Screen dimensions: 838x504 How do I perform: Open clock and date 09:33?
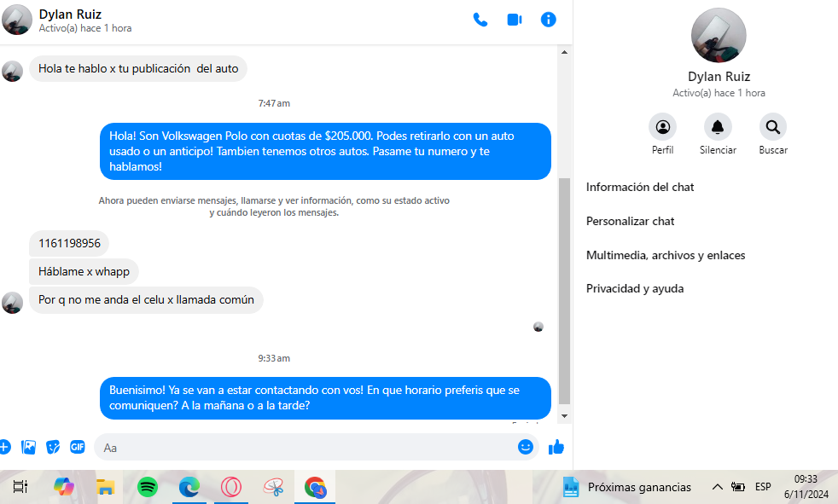806,487
